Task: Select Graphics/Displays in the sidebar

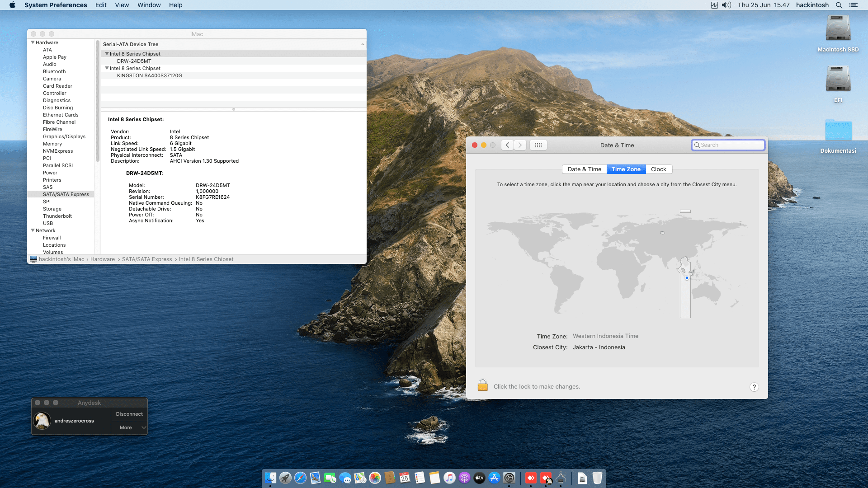Action: [64, 136]
